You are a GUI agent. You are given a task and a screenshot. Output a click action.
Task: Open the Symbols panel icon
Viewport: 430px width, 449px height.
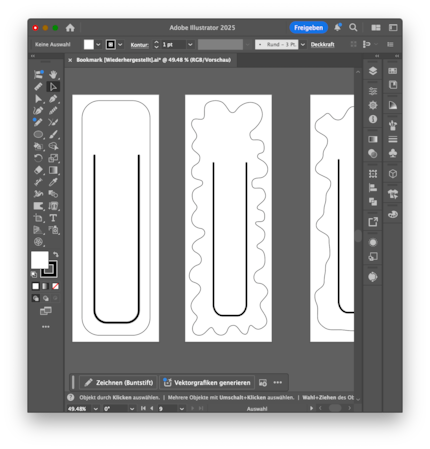(393, 153)
